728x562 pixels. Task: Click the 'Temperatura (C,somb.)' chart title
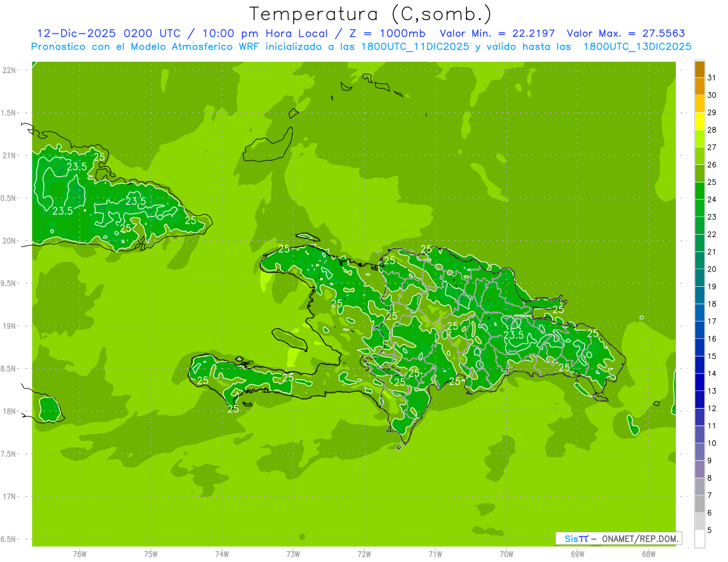tap(371, 14)
